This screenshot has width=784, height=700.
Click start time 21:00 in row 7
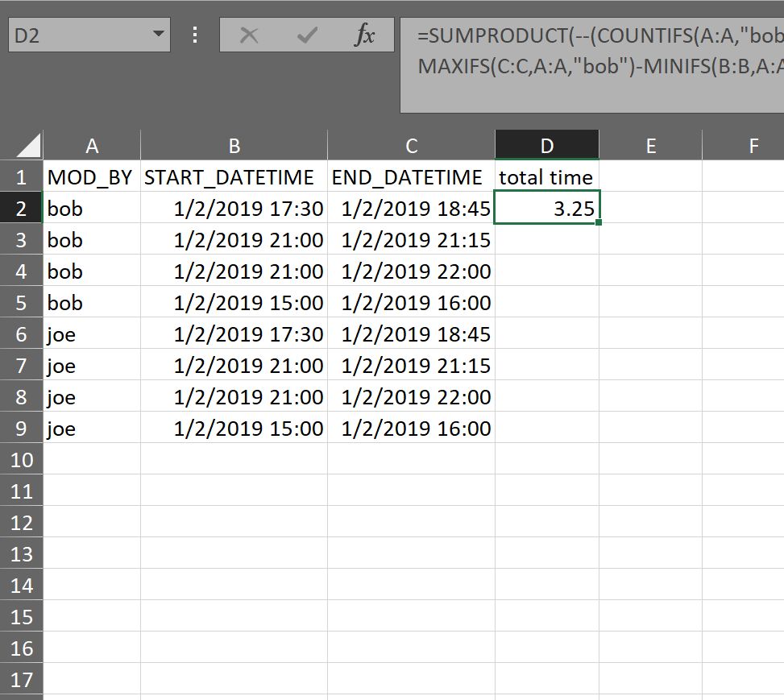tap(234, 366)
